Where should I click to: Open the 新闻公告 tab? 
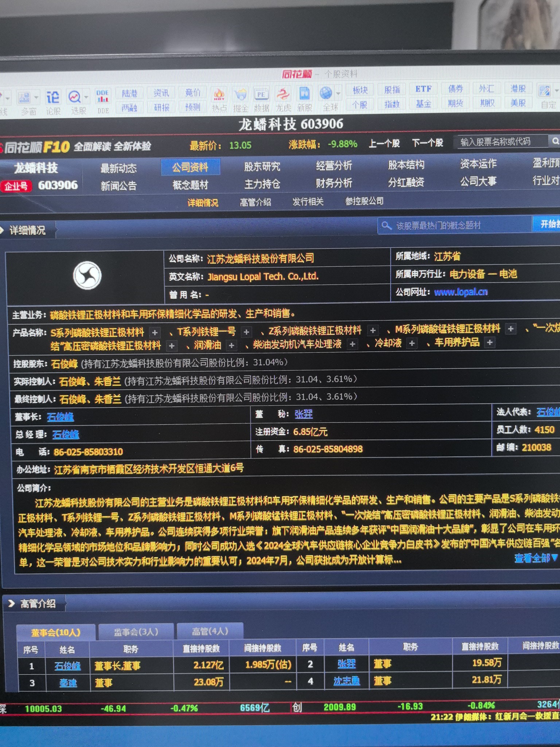click(x=118, y=186)
